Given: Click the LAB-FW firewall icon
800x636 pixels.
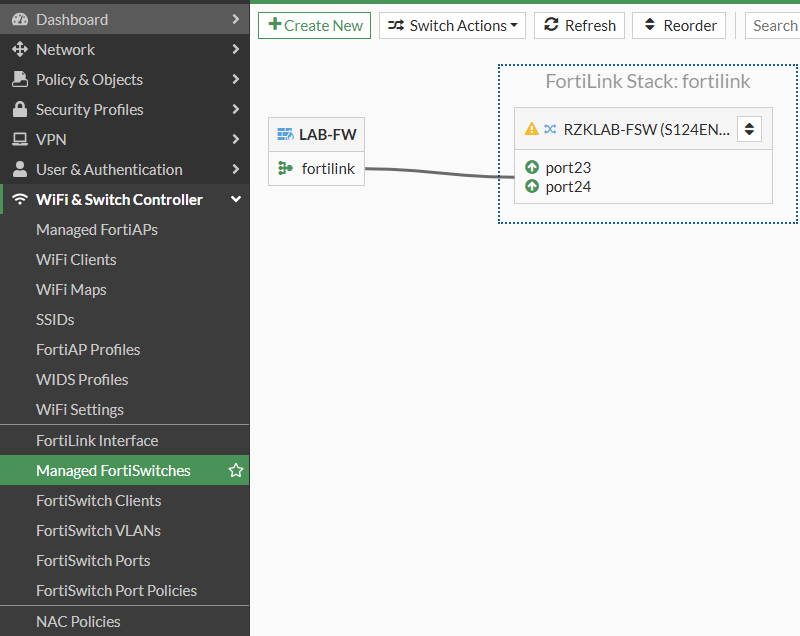Looking at the screenshot, I should click(x=285, y=134).
